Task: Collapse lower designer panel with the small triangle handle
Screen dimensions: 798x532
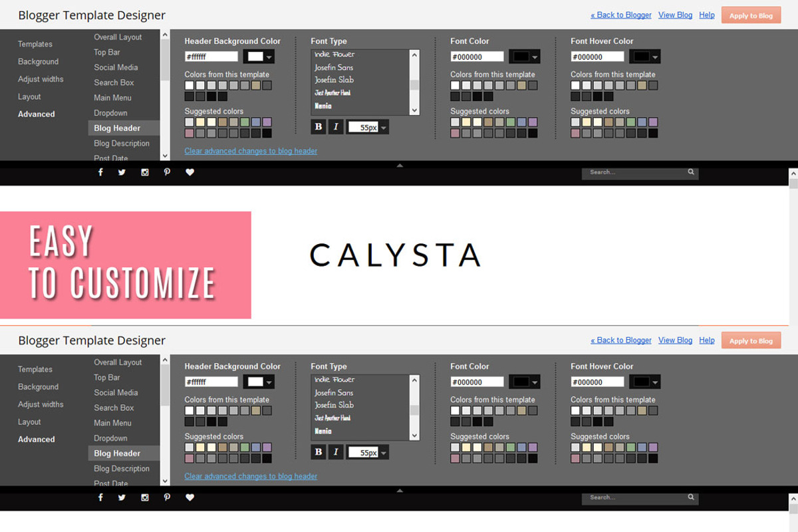Action: (400, 490)
